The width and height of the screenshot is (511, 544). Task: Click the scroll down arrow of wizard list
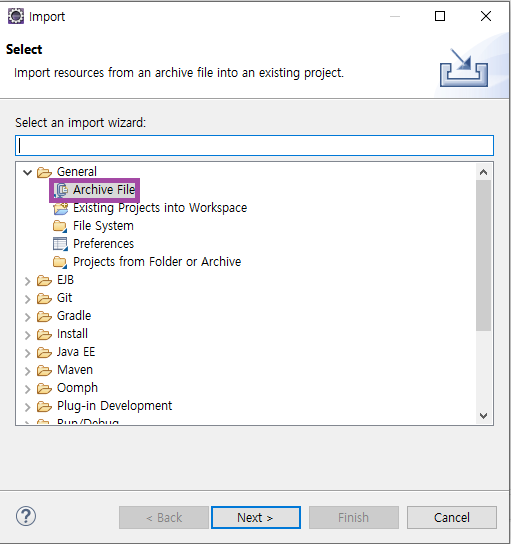point(483,416)
